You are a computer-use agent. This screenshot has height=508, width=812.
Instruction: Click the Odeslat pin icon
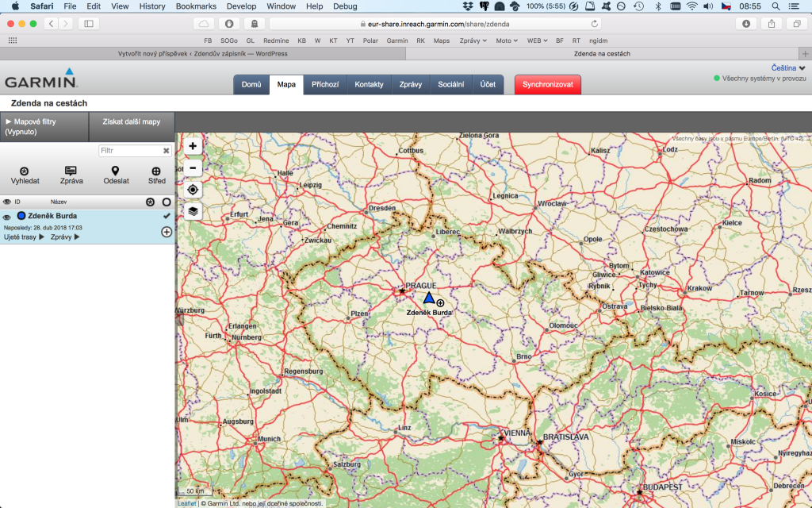pos(116,171)
